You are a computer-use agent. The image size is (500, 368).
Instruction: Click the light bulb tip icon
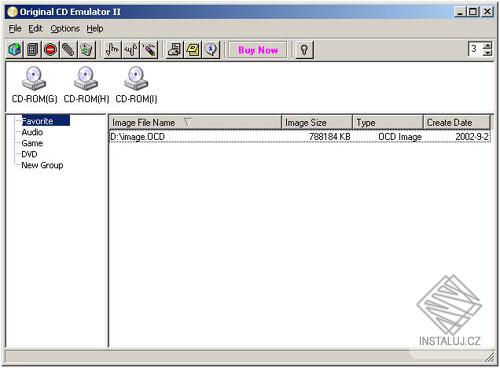click(x=304, y=50)
